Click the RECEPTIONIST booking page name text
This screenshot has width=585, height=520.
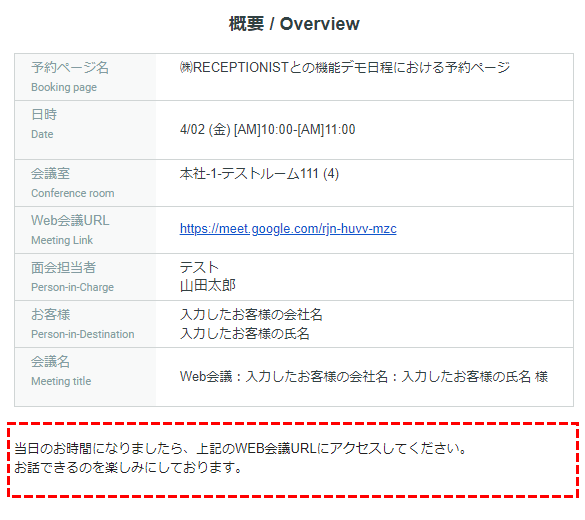pyautogui.click(x=345, y=68)
